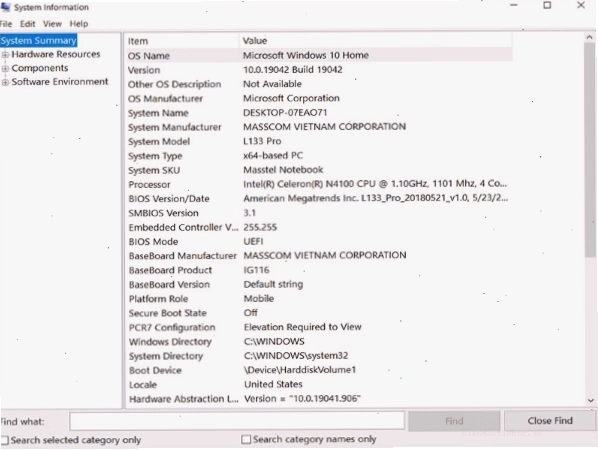Select System Summary in the tree
Viewport: 598px width, 450px height.
coord(39,40)
